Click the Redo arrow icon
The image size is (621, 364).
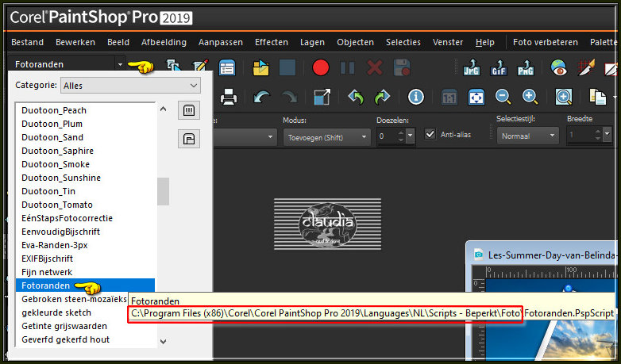click(x=289, y=97)
